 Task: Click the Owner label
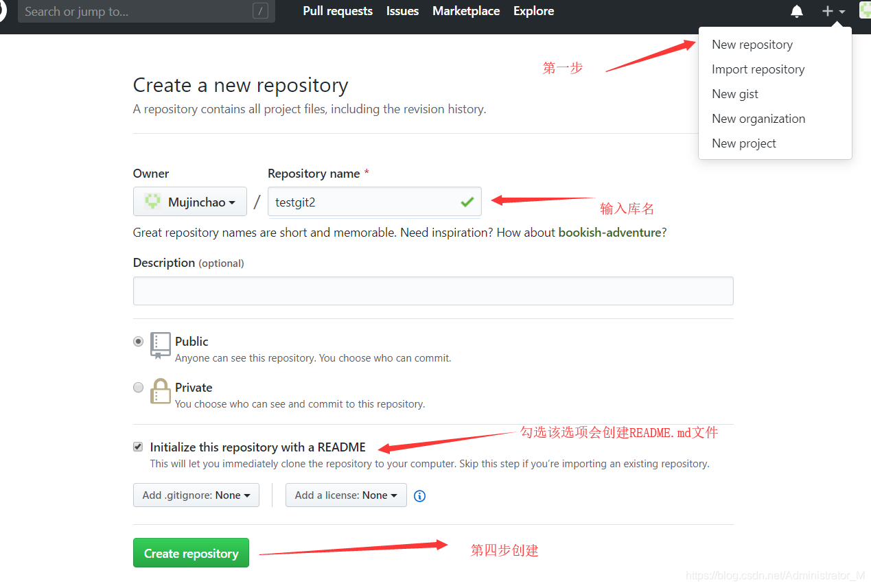point(151,174)
